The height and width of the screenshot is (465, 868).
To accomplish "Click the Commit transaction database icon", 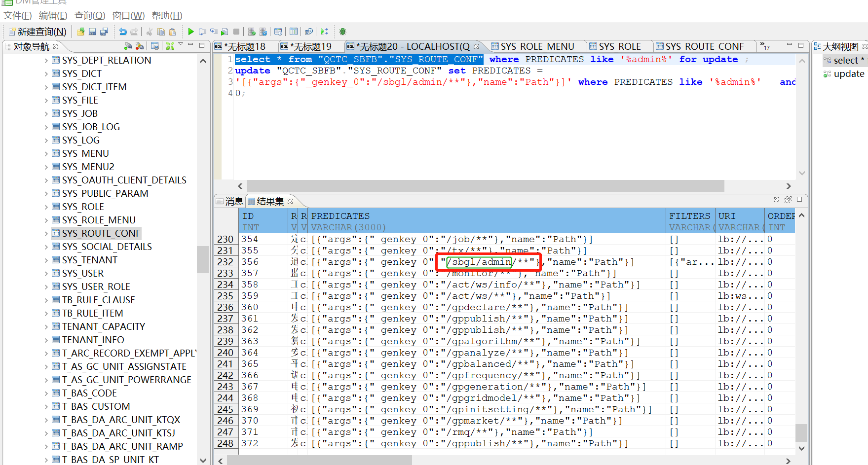I will 252,32.
